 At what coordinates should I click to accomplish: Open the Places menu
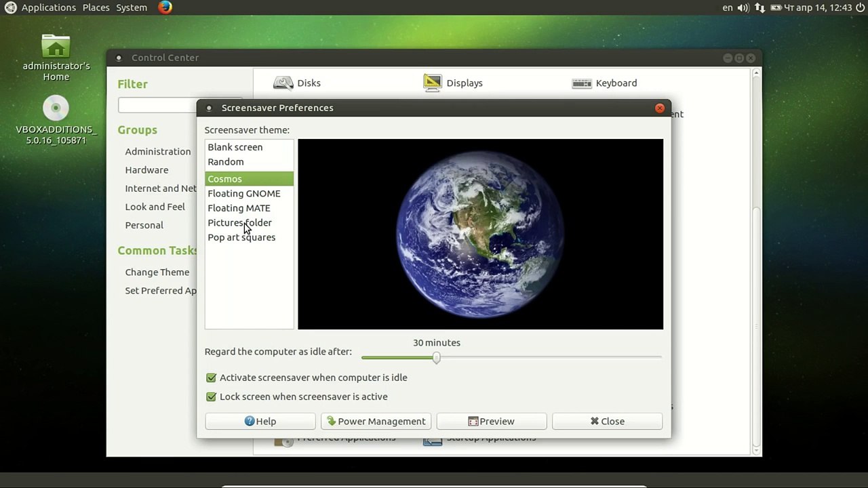96,7
